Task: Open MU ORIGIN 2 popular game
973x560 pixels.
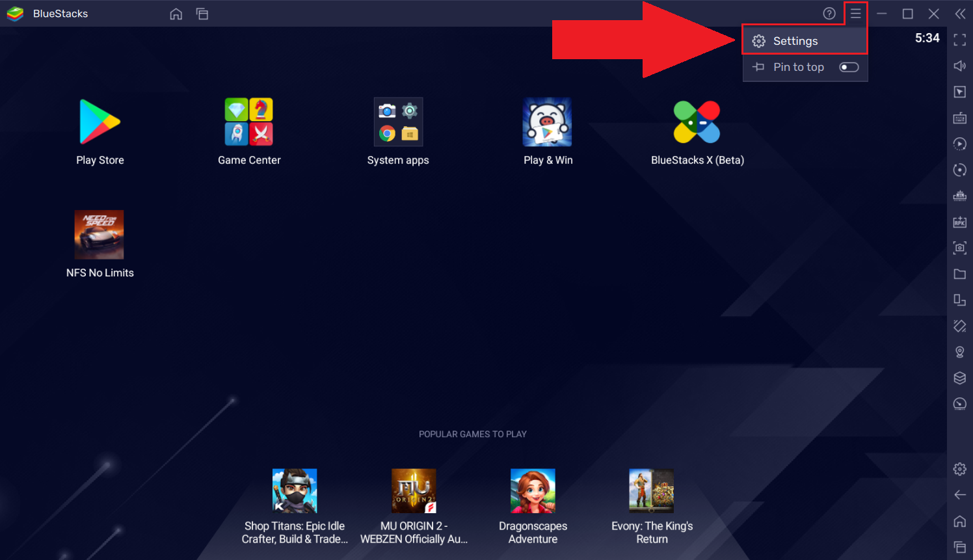Action: [414, 491]
